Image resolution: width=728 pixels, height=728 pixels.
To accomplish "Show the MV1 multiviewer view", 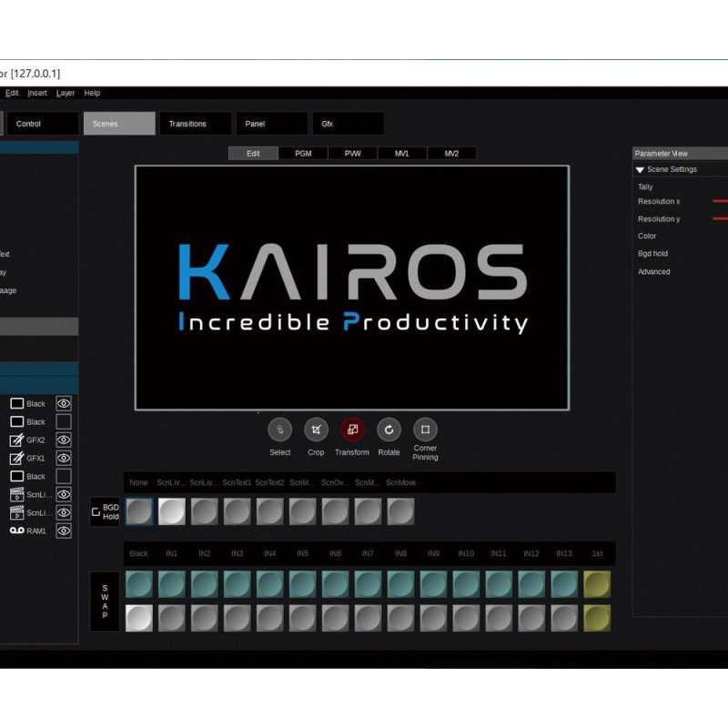I will click(402, 153).
